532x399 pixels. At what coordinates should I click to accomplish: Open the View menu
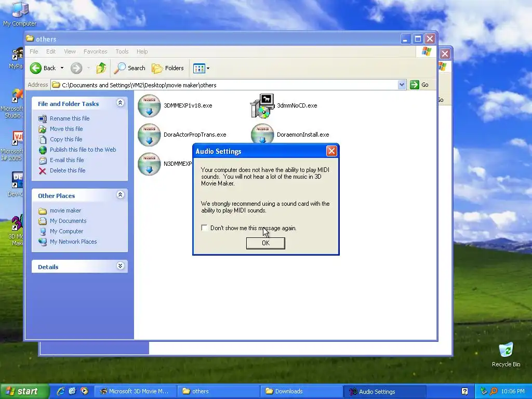[70, 51]
